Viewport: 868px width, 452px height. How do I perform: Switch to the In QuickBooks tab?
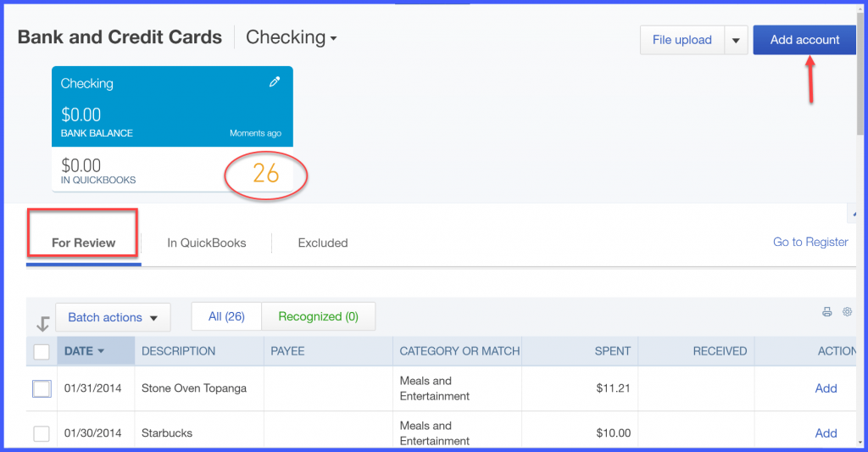207,243
